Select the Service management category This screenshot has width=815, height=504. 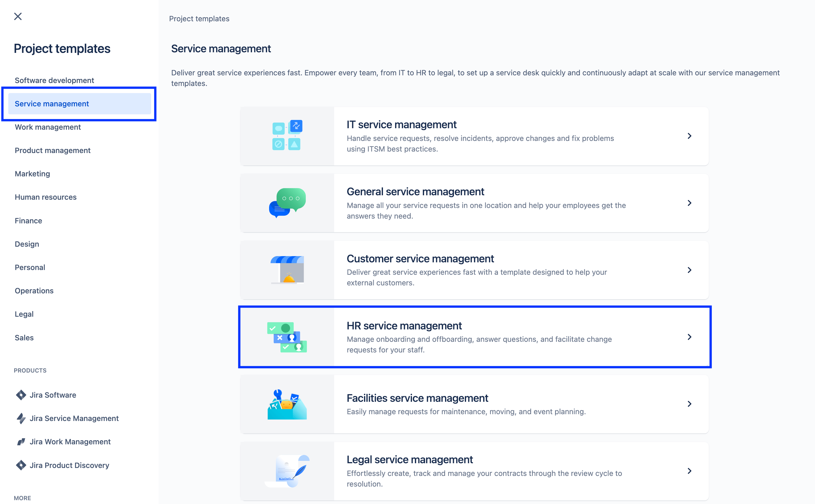click(x=51, y=103)
